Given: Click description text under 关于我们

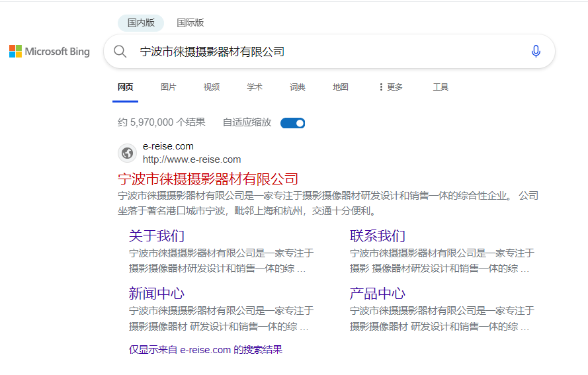Looking at the screenshot, I should tap(222, 261).
